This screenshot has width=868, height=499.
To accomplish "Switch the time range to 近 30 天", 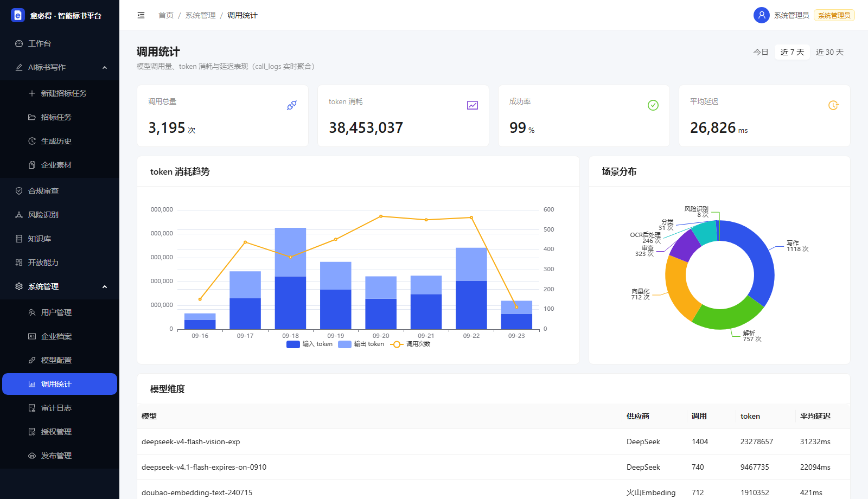I will coord(830,52).
